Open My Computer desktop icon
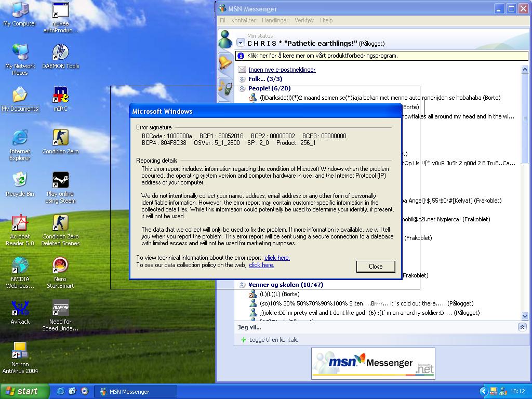 click(20, 14)
